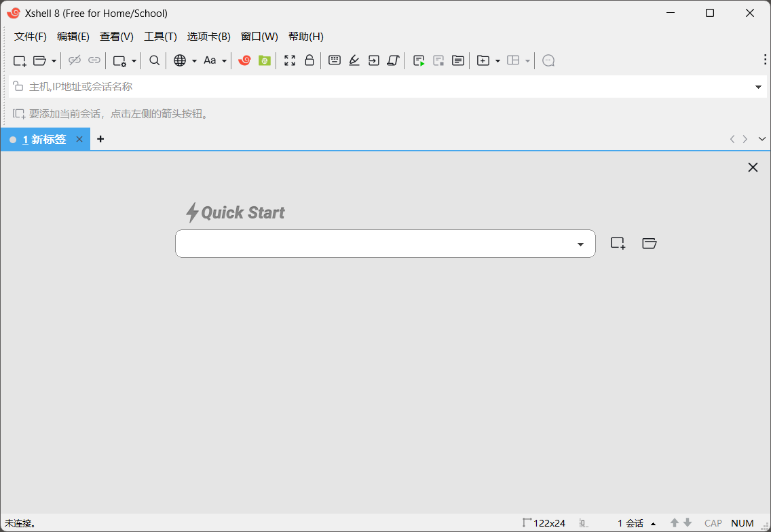Click the red Xmanager swirl icon
The width and height of the screenshot is (771, 532).
coord(244,60)
